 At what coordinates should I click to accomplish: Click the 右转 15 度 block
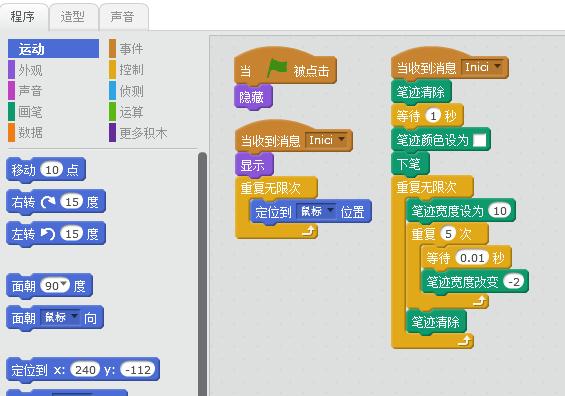56,202
